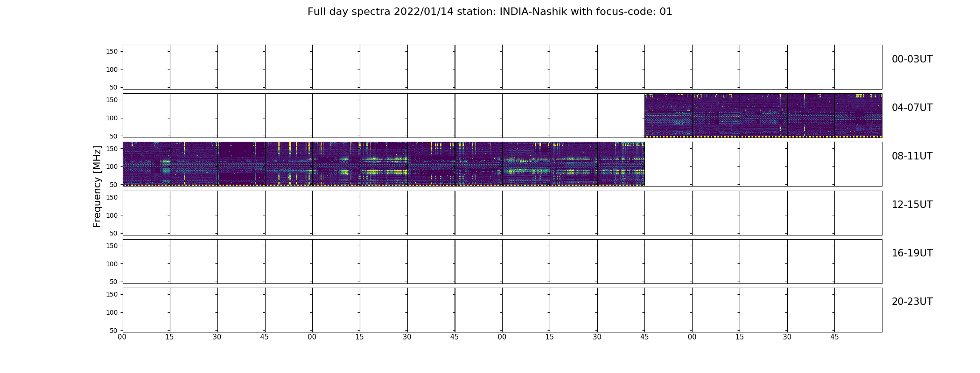Select the '16-19UT' row label

(x=912, y=253)
